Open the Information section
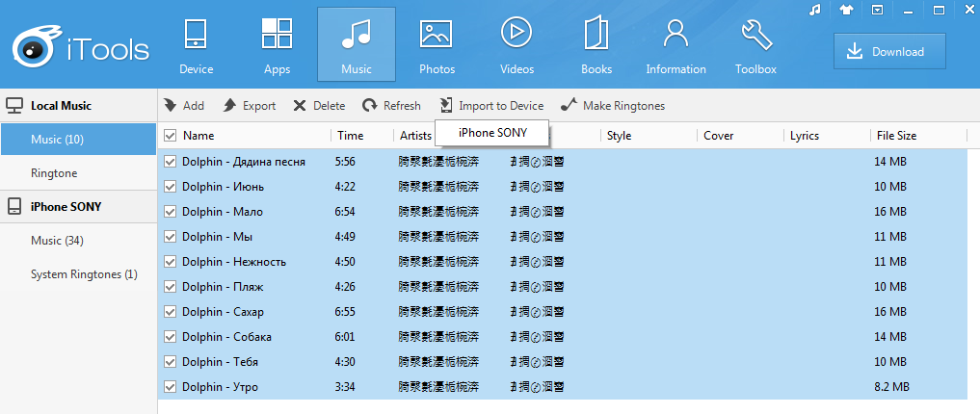 pyautogui.click(x=675, y=45)
